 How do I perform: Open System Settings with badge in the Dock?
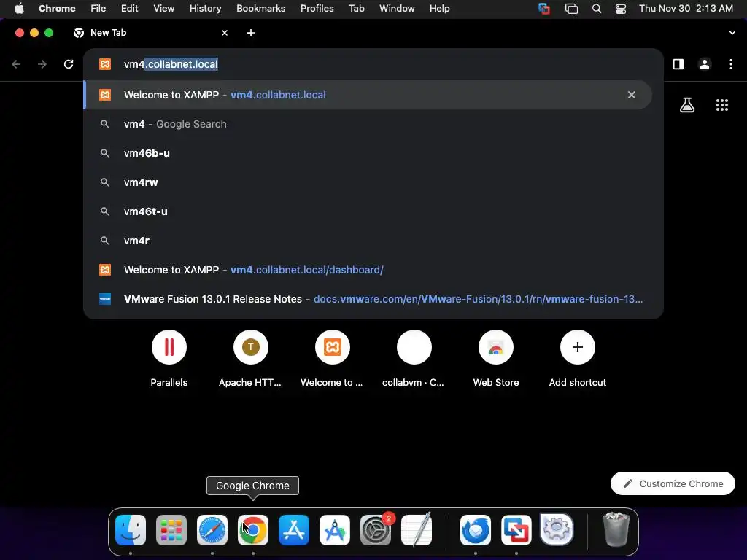click(x=376, y=529)
